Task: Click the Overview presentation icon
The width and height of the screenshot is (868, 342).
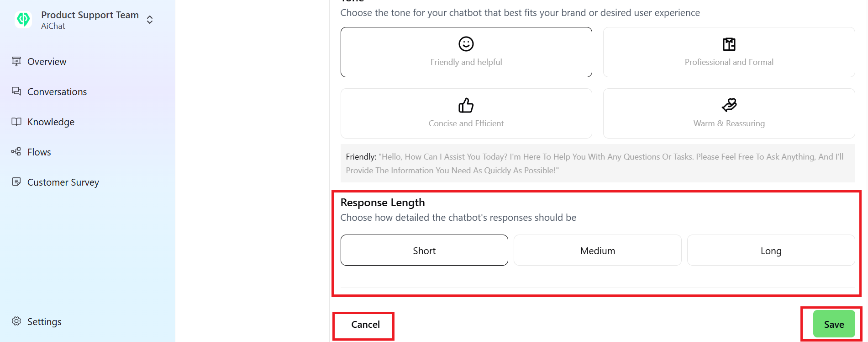Action: [x=16, y=61]
